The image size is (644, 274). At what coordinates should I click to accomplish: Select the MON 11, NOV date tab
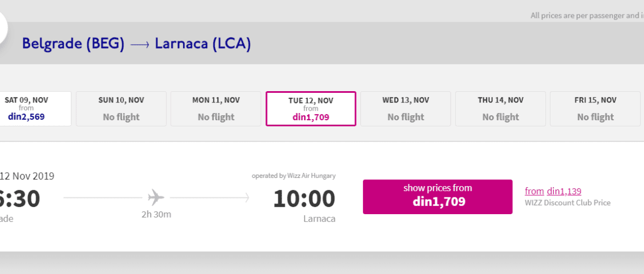point(216,108)
